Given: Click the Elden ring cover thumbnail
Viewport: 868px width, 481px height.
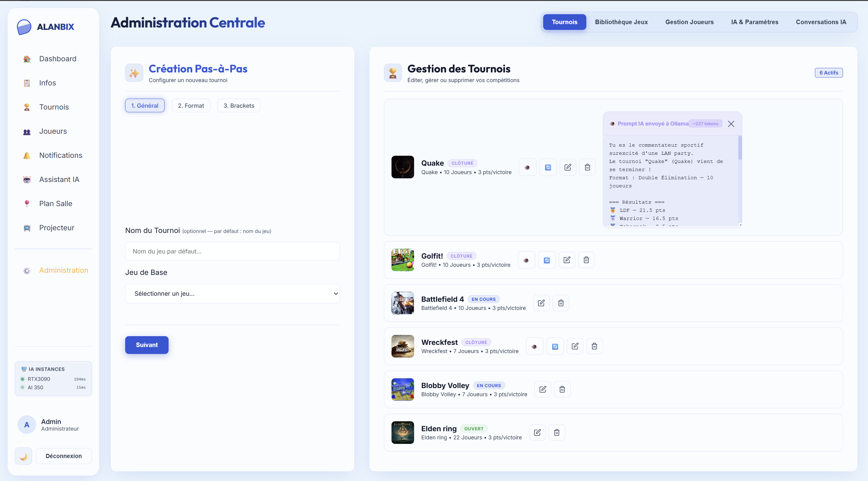Looking at the screenshot, I should (403, 432).
